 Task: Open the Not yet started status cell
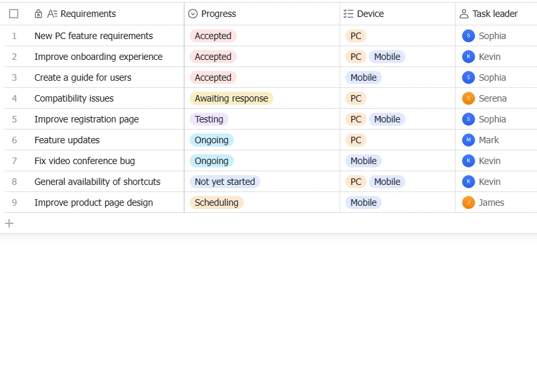(225, 182)
